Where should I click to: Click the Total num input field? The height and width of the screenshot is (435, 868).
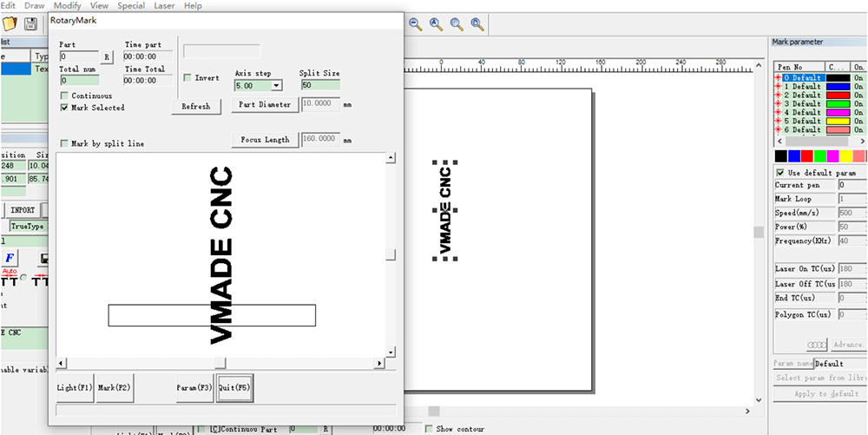[x=79, y=80]
